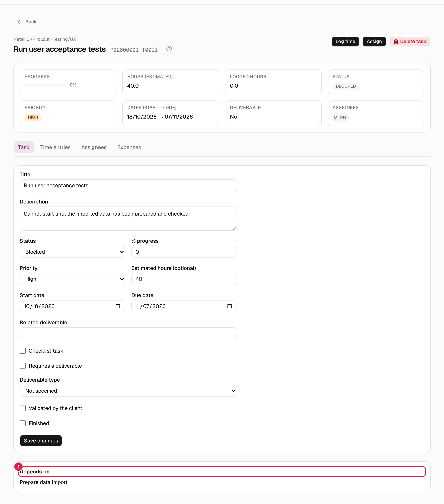444x504 pixels.
Task: Click the Start date field value
Action: [39, 306]
